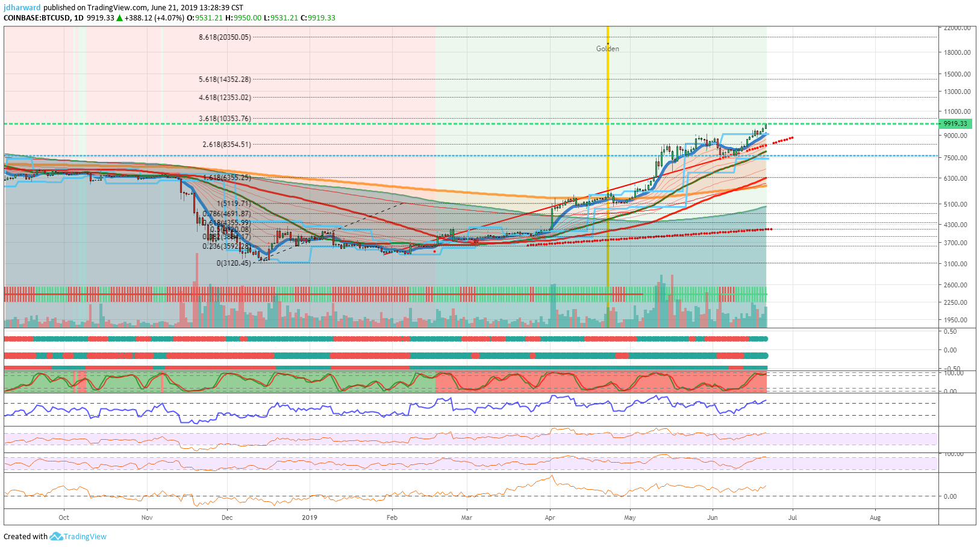Click the H:9950.00 high value
This screenshot has width=980, height=547.
pos(243,18)
